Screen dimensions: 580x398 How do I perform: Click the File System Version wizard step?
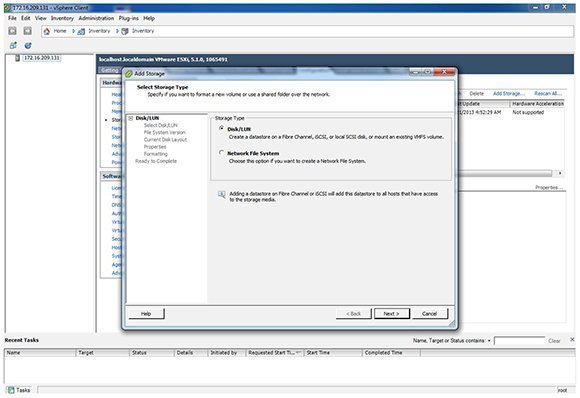tap(165, 132)
